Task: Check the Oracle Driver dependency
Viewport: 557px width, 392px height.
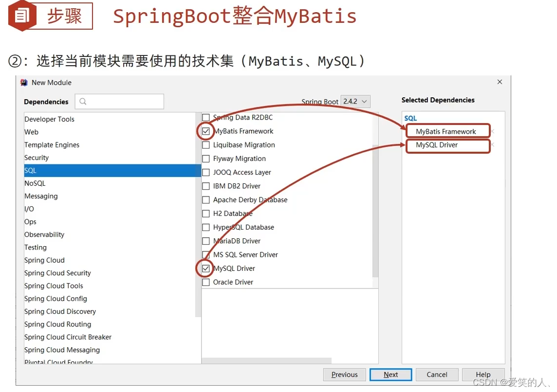Action: pos(205,282)
